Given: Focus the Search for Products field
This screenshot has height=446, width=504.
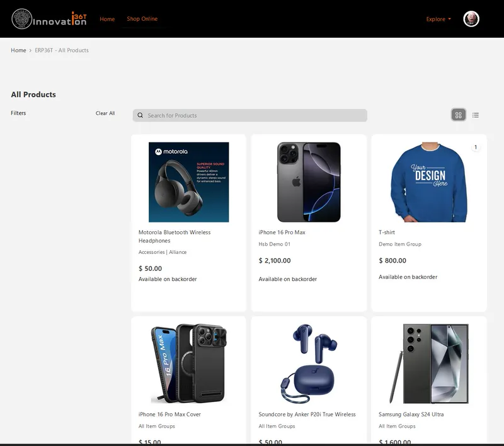Looking at the screenshot, I should [249, 115].
